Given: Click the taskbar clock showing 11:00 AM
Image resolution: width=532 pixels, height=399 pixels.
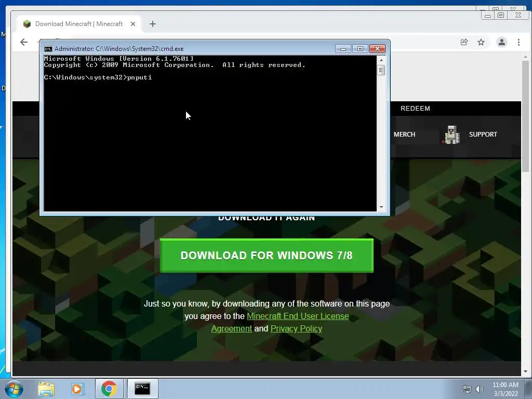Looking at the screenshot, I should [x=505, y=389].
